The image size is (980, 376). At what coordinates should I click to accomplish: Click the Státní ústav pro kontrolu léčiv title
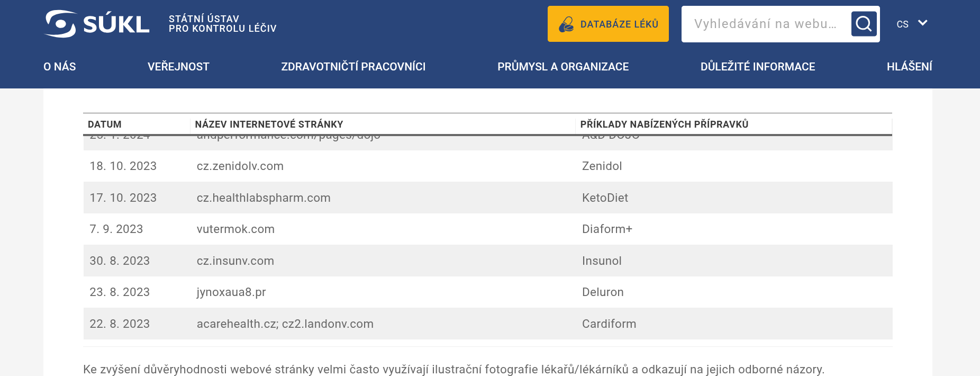[x=223, y=24]
